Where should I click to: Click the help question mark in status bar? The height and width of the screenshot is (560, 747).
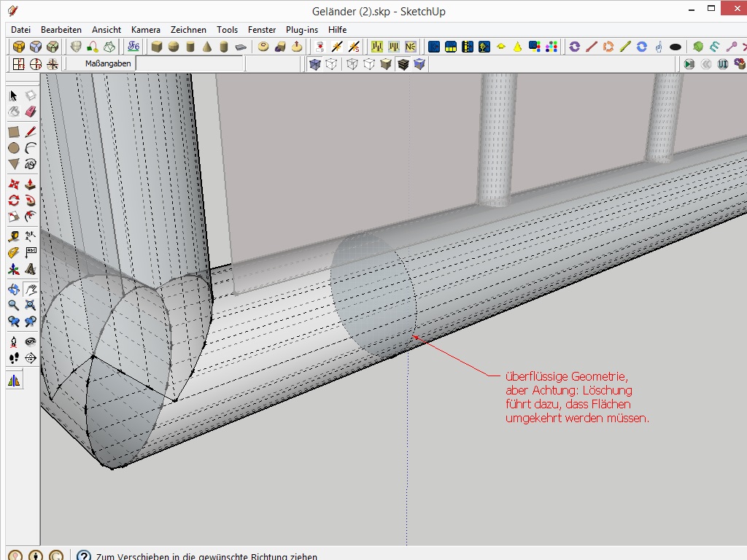click(83, 556)
